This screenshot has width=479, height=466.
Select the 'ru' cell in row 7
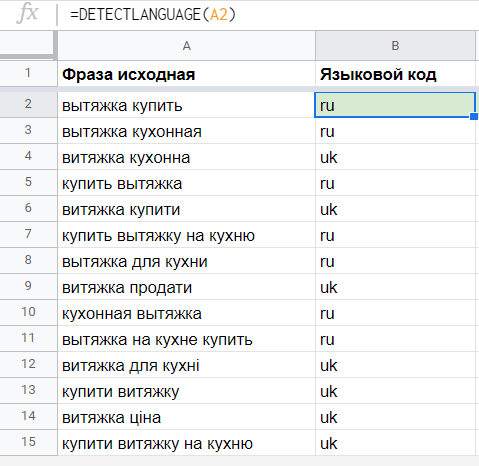point(395,235)
